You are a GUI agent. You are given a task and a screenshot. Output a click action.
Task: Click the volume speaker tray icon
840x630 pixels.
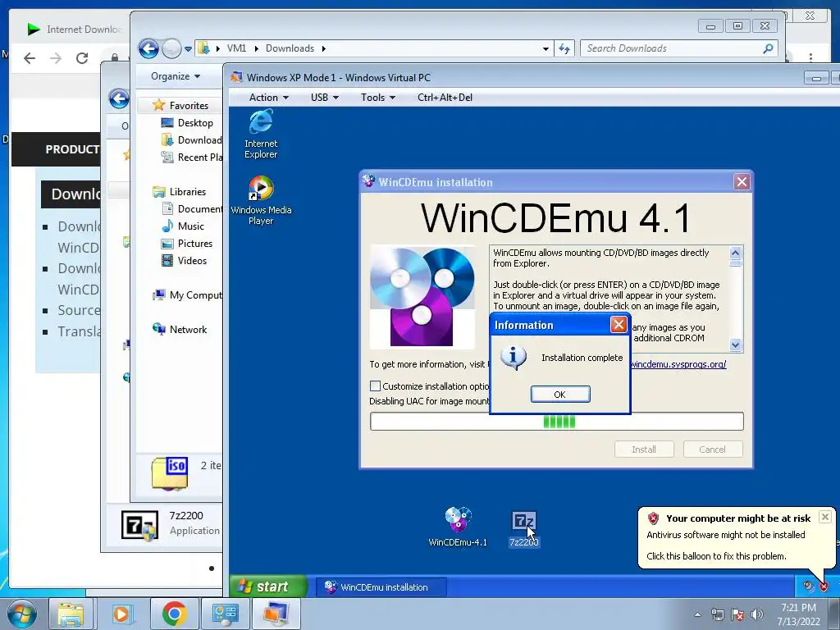(757, 614)
